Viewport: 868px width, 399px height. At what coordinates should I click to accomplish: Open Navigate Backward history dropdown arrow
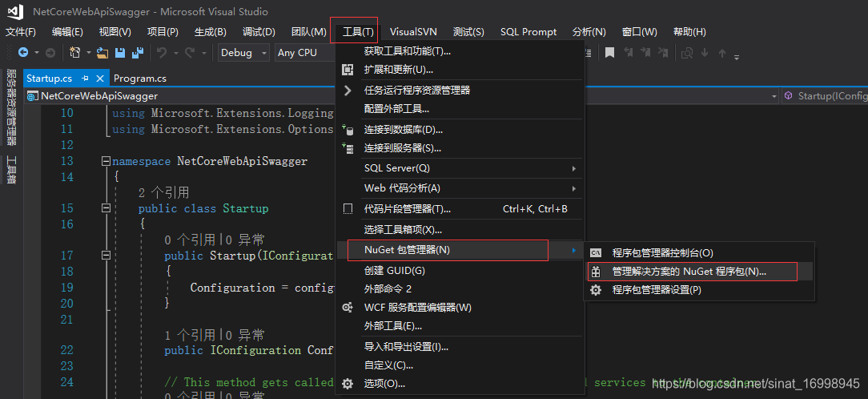click(37, 53)
